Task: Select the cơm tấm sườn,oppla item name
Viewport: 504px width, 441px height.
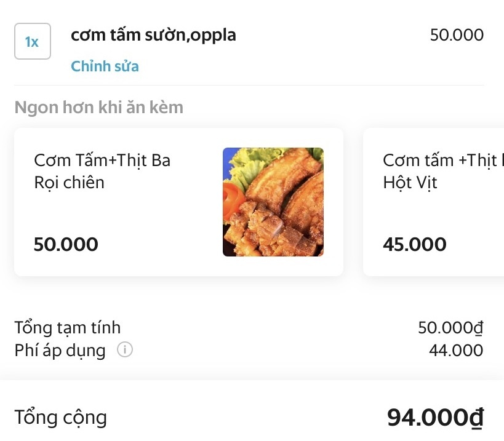Action: coord(153,35)
